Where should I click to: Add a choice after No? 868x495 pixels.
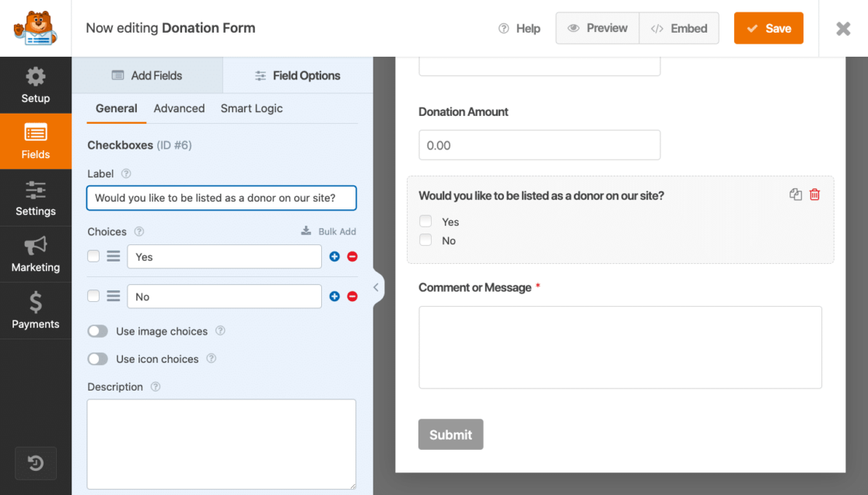tap(334, 297)
